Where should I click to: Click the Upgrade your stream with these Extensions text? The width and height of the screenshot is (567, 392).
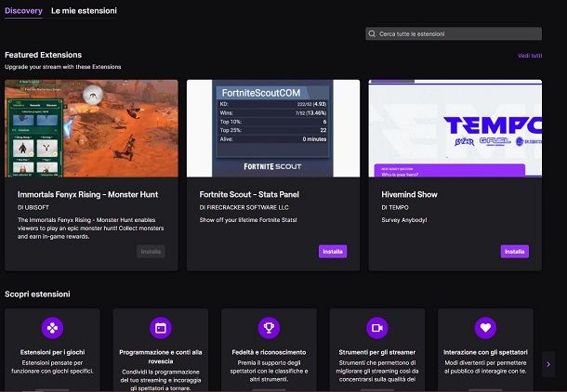tap(63, 67)
